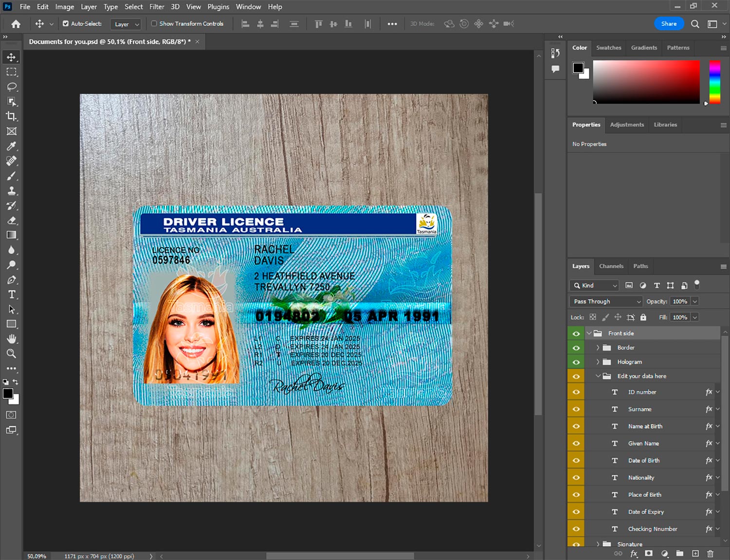This screenshot has width=730, height=560.
Task: Open the Pass Through blend mode dropdown
Action: 606,302
